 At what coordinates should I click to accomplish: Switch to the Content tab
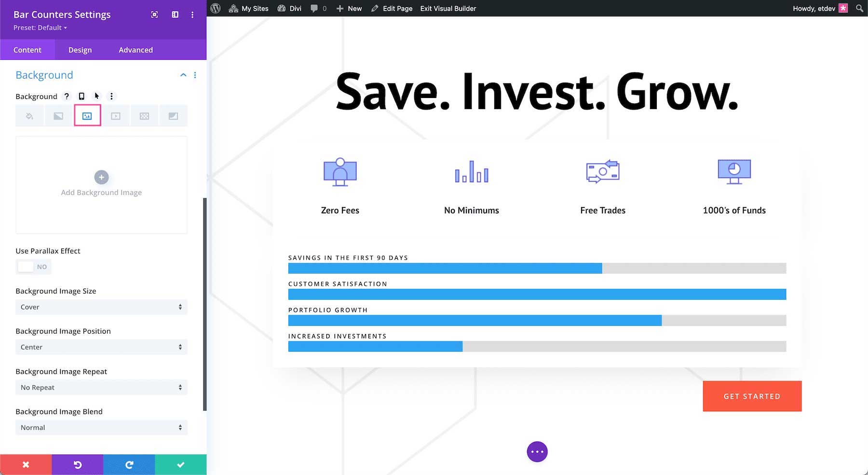[x=27, y=50]
